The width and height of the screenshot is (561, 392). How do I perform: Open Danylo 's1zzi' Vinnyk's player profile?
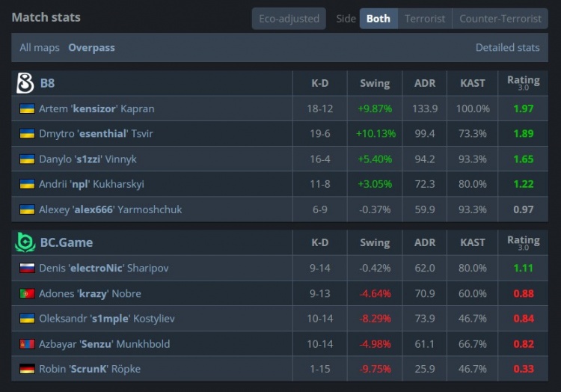(88, 159)
